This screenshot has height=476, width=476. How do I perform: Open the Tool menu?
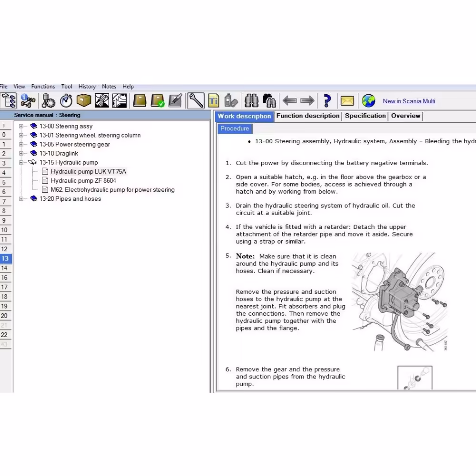click(x=67, y=87)
